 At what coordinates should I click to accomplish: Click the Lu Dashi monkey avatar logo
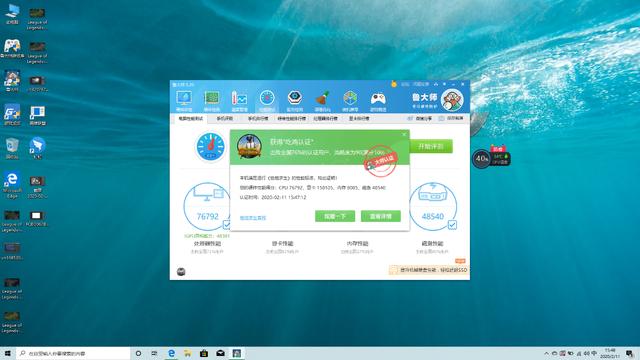coord(452,100)
